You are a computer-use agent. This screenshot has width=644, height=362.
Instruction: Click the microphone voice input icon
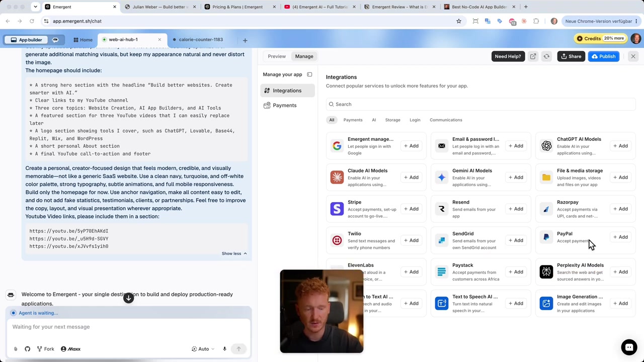(x=224, y=349)
